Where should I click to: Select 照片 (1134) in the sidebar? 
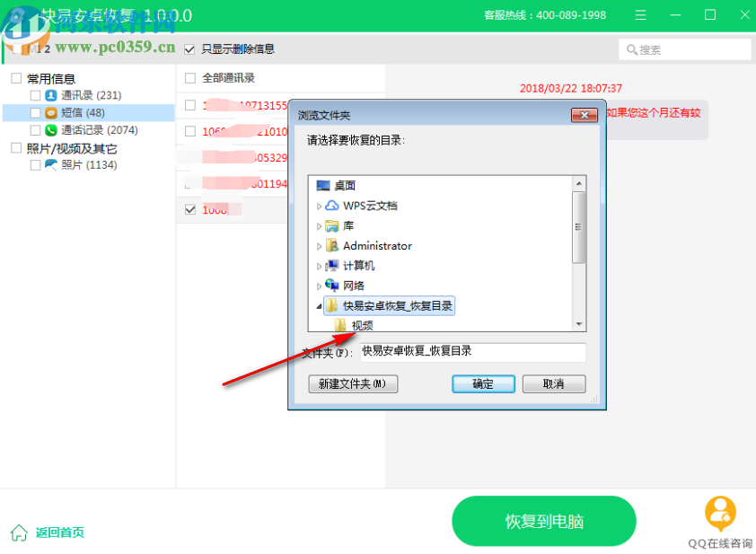point(89,165)
